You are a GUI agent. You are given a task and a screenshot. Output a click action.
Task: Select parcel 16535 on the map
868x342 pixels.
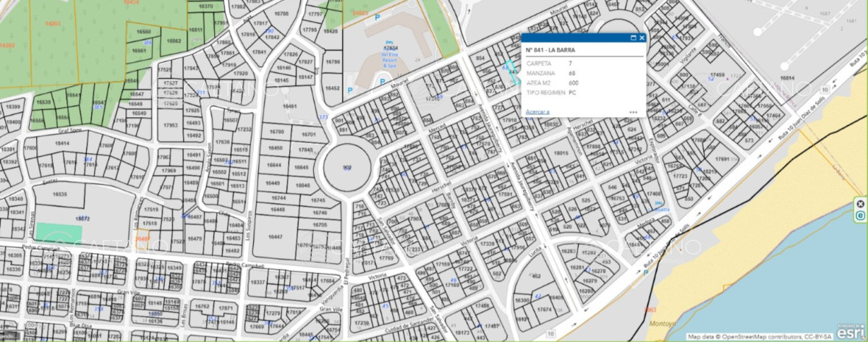click(59, 194)
